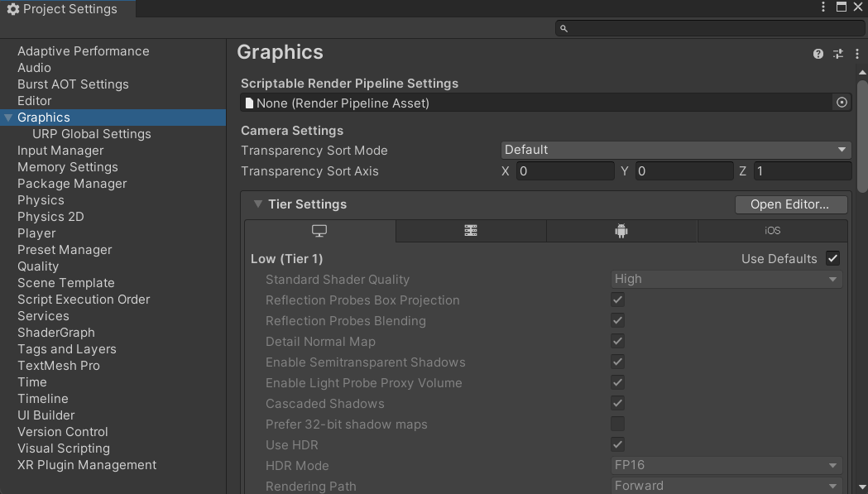Select Quality settings category
Screen dimensions: 868x494
click(x=37, y=266)
